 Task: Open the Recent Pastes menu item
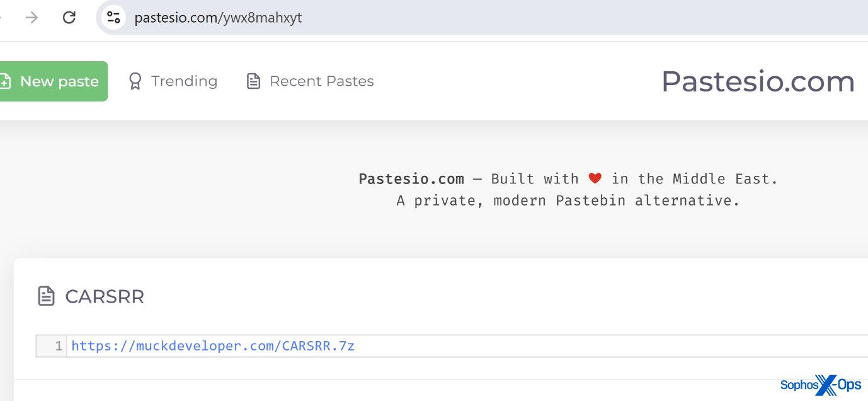[x=321, y=81]
